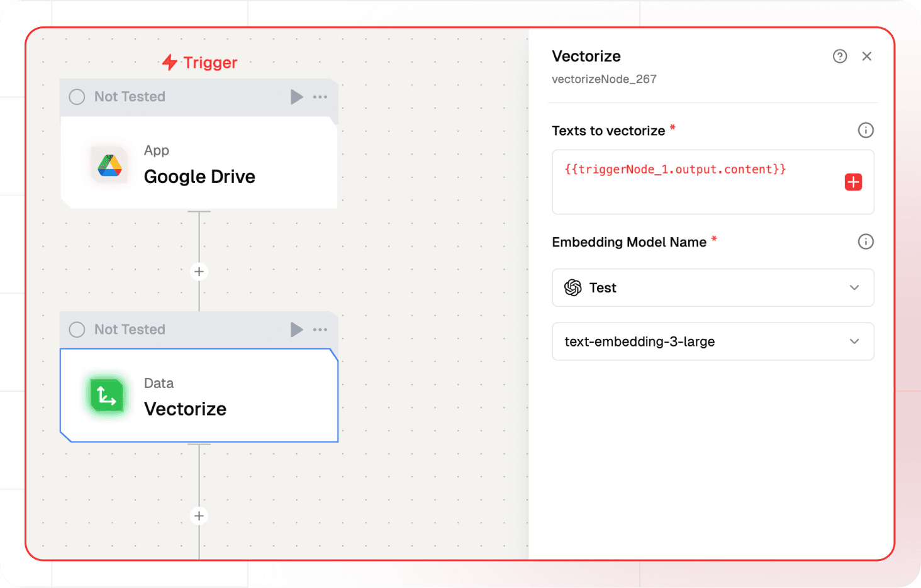Expand the Test provider dropdown

(x=713, y=287)
